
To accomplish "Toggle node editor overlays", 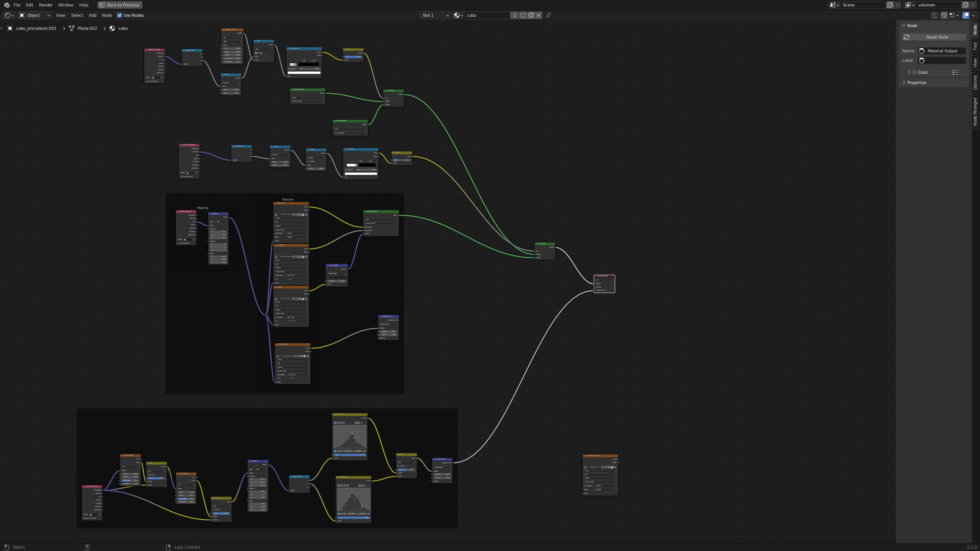I will tap(966, 15).
